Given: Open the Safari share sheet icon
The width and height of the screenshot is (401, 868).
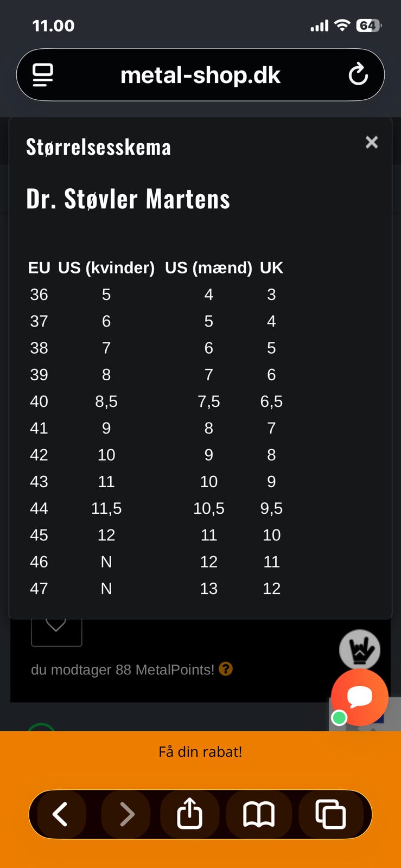Looking at the screenshot, I should click(190, 814).
